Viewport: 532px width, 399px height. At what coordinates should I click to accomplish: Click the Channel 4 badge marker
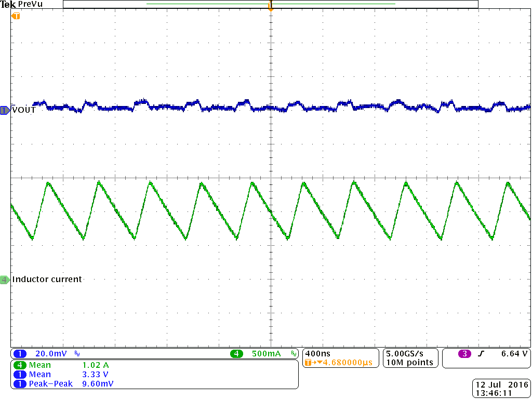pyautogui.click(x=4, y=279)
